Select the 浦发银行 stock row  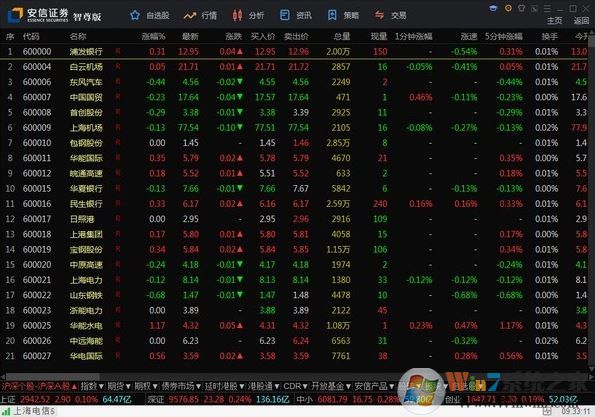coord(294,52)
